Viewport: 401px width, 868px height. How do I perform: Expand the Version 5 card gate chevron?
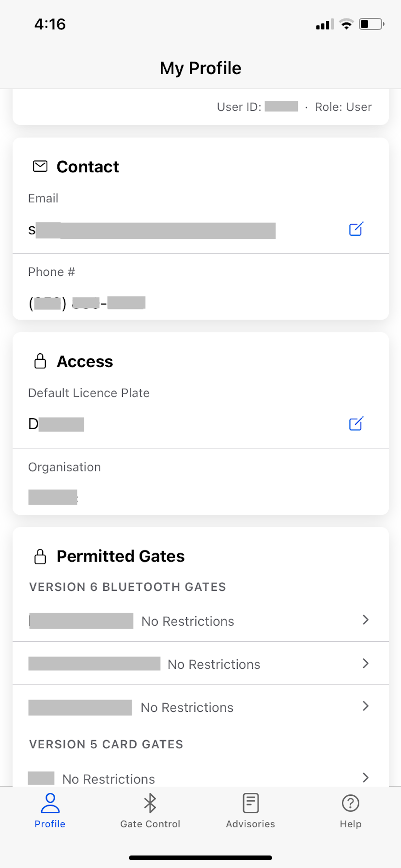click(x=365, y=777)
